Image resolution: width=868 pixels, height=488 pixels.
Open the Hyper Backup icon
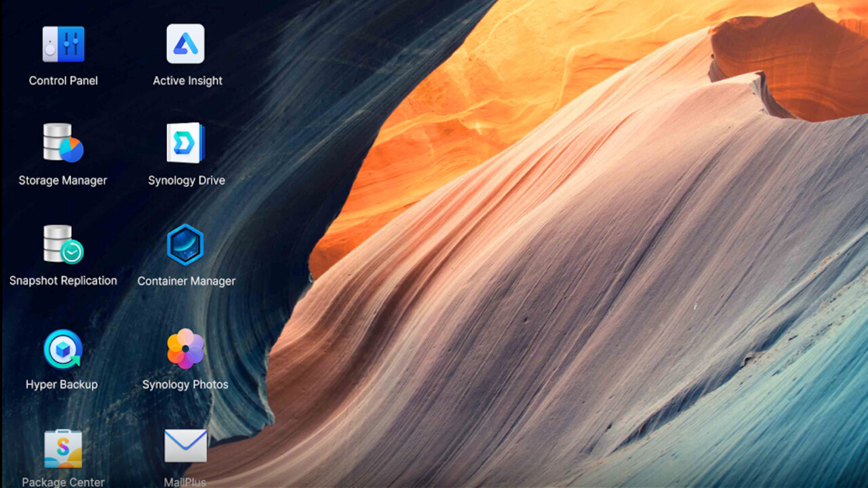[63, 349]
